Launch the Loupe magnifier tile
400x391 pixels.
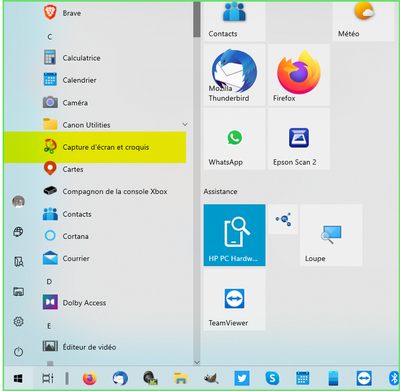coord(331,235)
